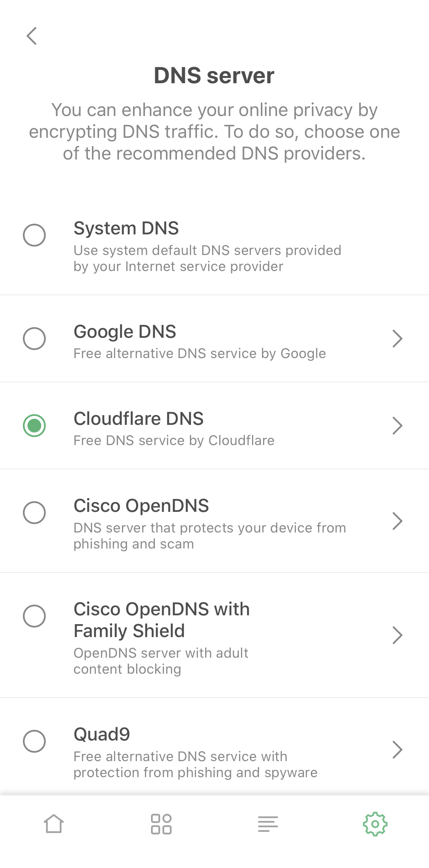429x868 pixels.
Task: Select the Quad9 radio button
Action: click(x=34, y=741)
